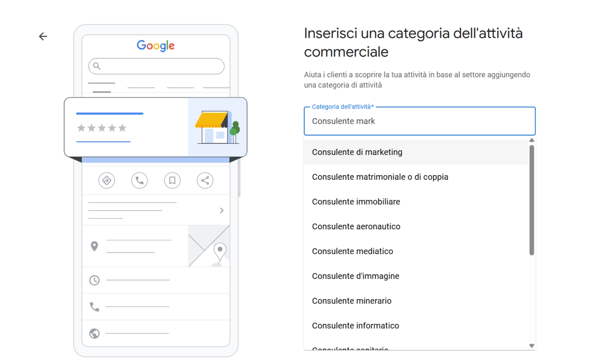Image resolution: width=607 pixels, height=364 pixels.
Task: Click the storefront illustration icon
Action: 218,127
